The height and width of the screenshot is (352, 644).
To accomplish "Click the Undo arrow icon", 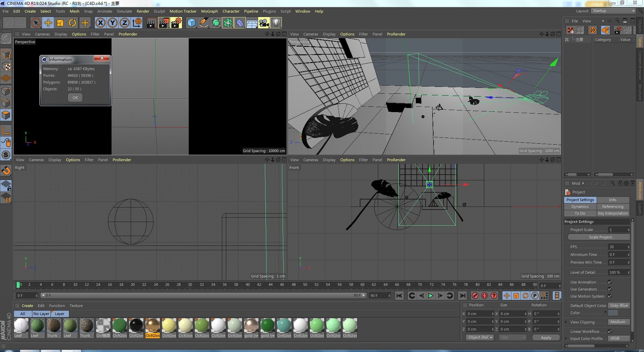I will pos(9,23).
